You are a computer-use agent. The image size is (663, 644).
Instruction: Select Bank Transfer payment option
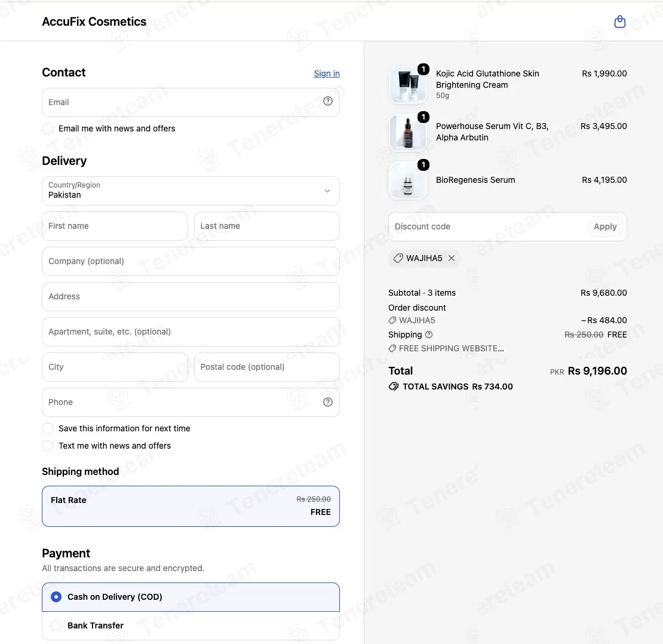click(x=191, y=626)
